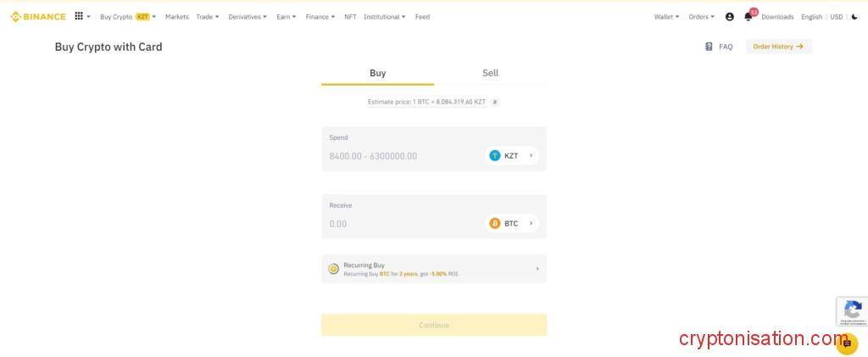Open the Markets menu item
868x357 pixels.
tap(177, 17)
